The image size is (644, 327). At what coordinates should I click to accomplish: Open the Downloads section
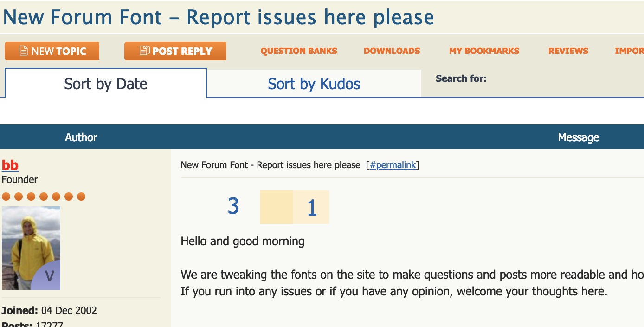392,51
